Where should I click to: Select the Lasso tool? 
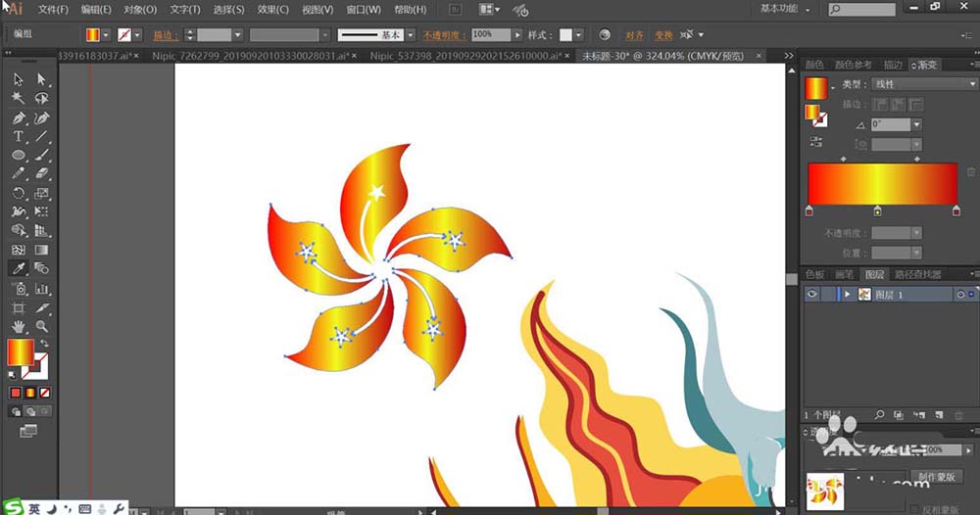41,98
